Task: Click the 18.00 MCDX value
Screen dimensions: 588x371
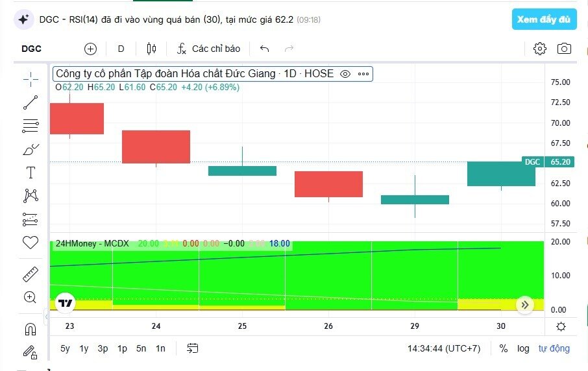Action: (x=280, y=244)
